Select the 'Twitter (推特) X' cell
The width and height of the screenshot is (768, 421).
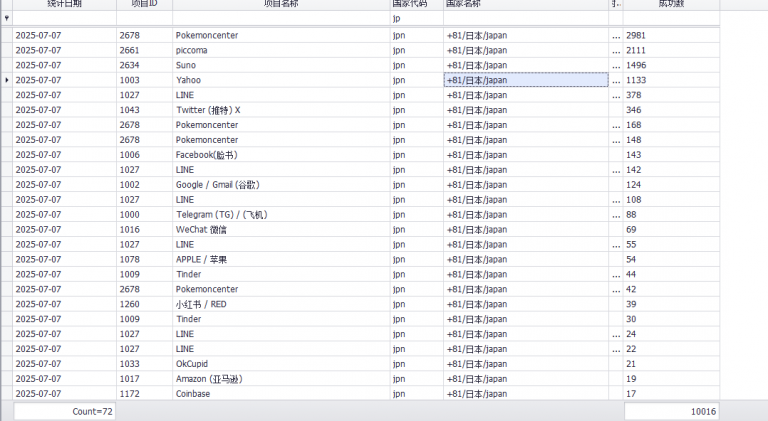click(281, 110)
